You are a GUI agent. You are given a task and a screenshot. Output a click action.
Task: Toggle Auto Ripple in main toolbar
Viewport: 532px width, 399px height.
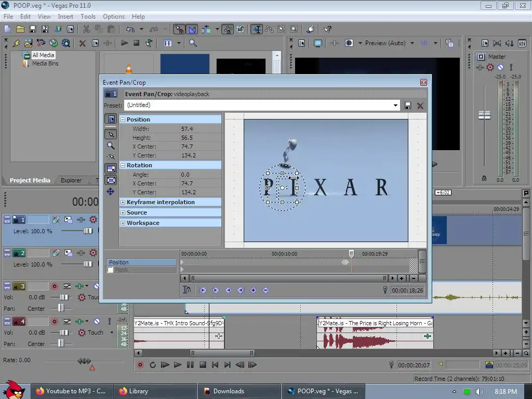(x=206, y=29)
